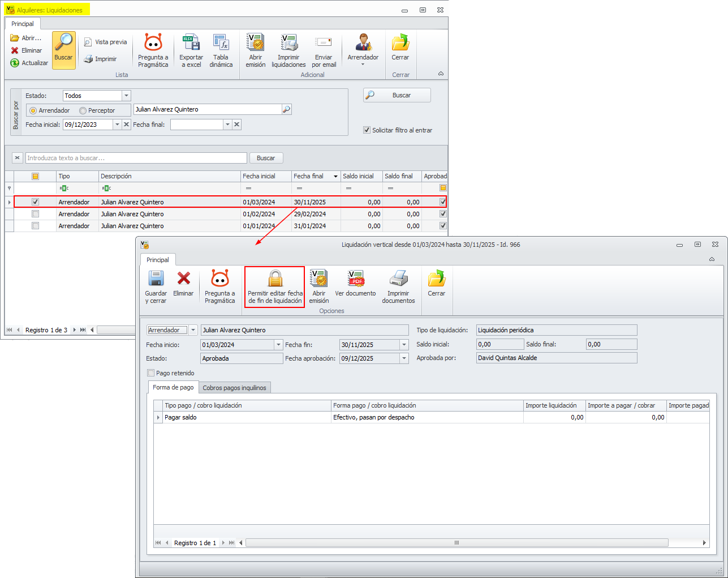
Task: Switch to Cobros pagos inquilinos tab
Action: coord(234,388)
